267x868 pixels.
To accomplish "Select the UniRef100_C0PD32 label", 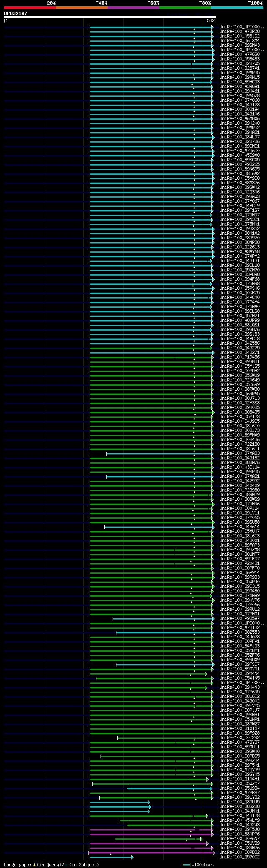I will (239, 852).
